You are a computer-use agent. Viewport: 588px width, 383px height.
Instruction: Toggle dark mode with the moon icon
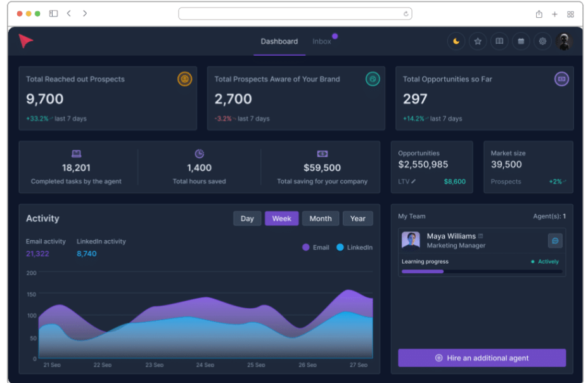pos(457,41)
